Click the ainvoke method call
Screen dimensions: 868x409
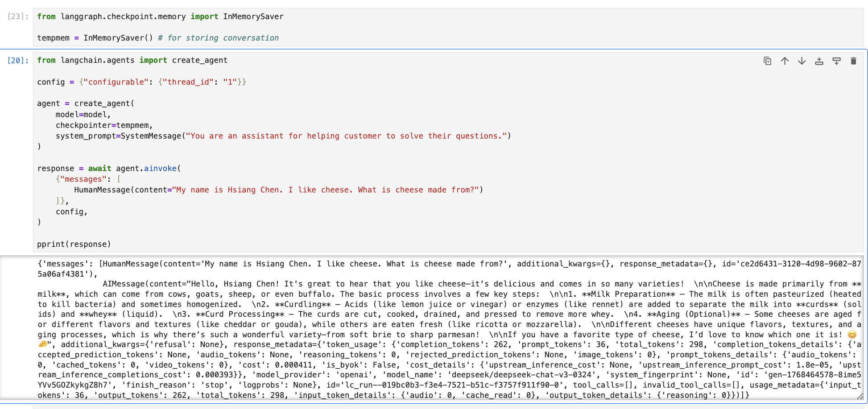[160, 168]
